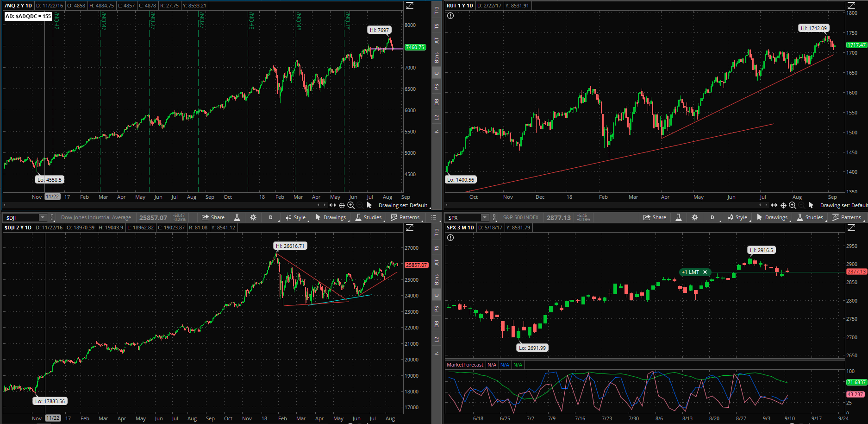Open the alert info icon in RUT chart
868x424 pixels.
tap(450, 16)
